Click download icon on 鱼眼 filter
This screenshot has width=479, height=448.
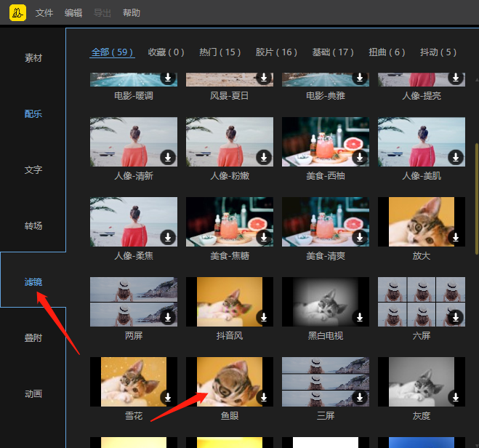point(263,397)
